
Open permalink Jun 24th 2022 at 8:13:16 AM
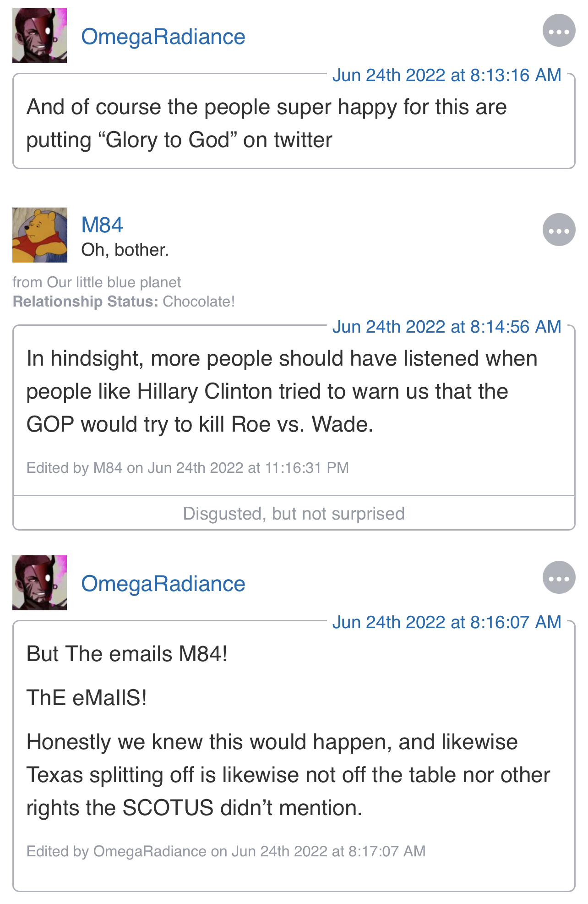[446, 75]
